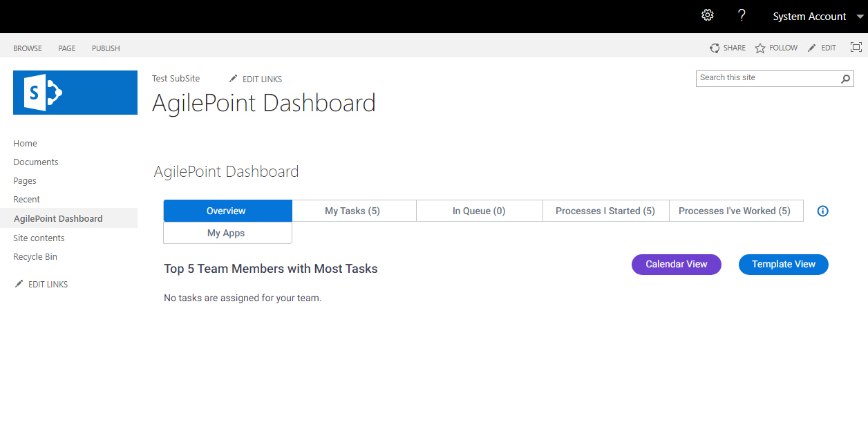Click the Edit pencil icon in ribbon
Screen dimensions: 868x438
click(812, 48)
